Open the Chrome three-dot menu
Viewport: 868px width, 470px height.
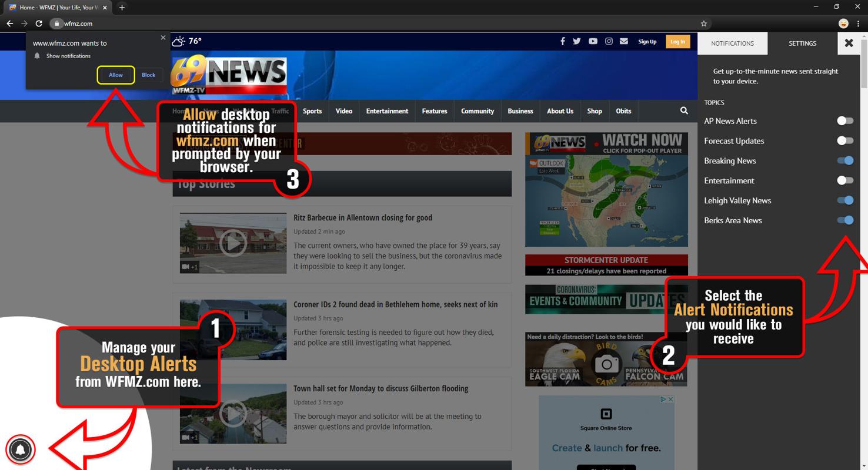[x=859, y=23]
